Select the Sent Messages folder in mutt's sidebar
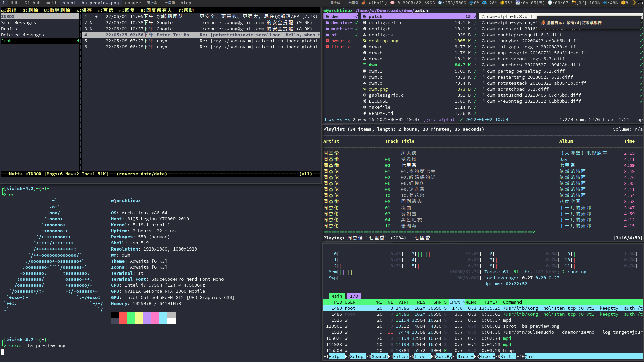The image size is (644, 362). tap(40, 22)
